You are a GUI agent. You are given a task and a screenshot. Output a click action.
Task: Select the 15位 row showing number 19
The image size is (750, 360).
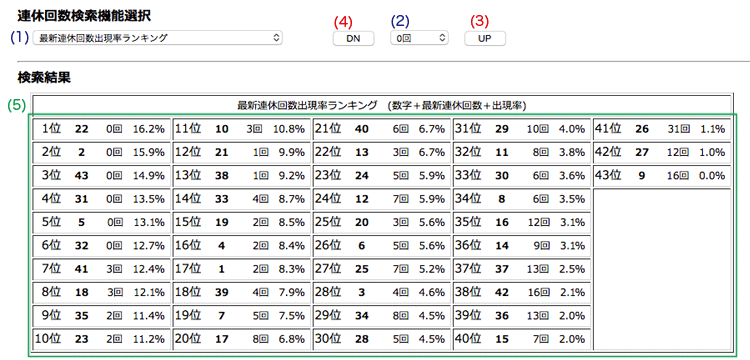tap(242, 222)
